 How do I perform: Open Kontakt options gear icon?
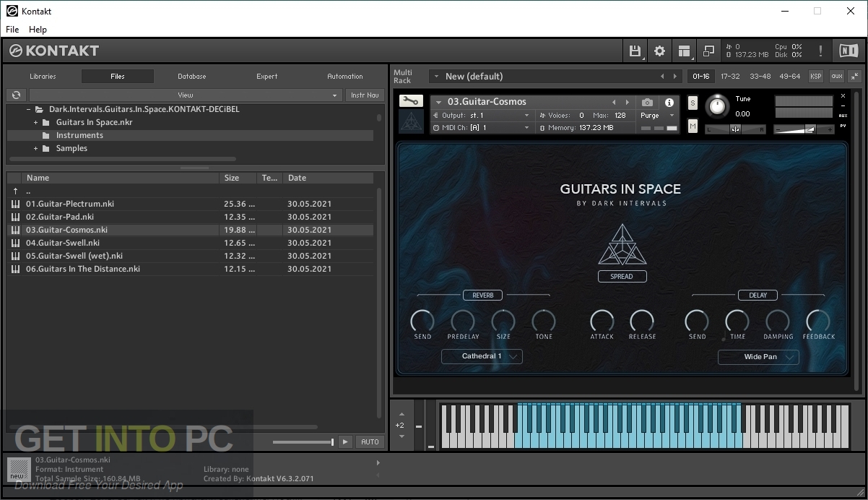(x=659, y=51)
